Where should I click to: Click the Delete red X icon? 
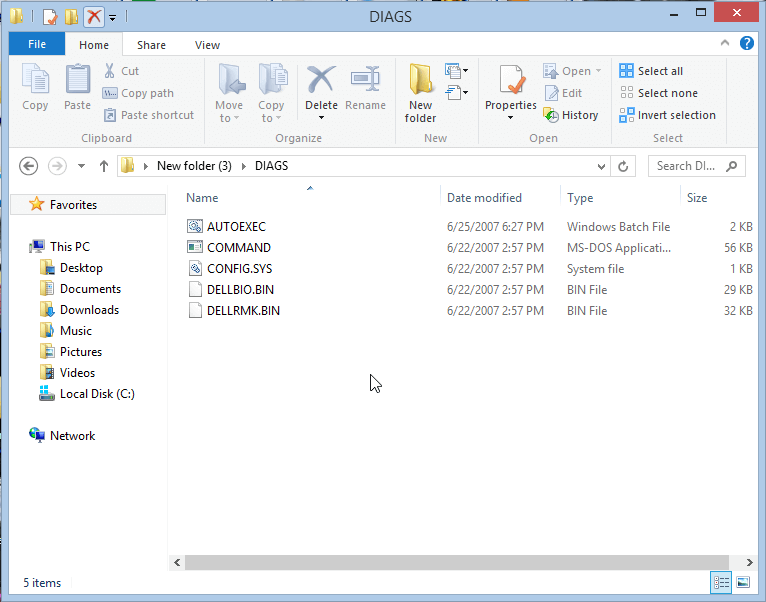pyautogui.click(x=320, y=79)
